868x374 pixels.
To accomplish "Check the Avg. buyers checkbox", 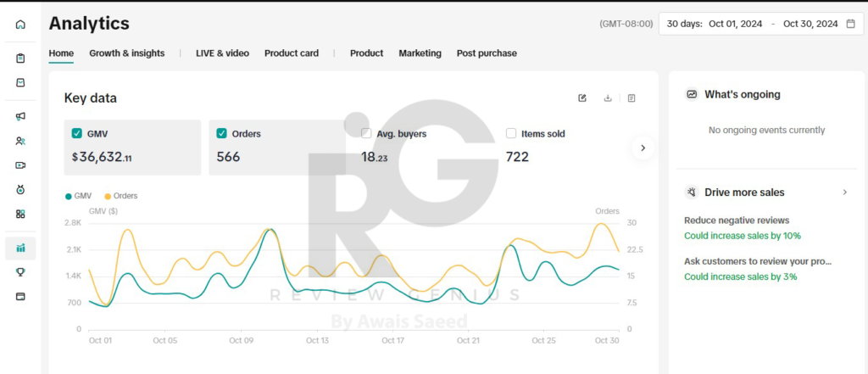I will (366, 133).
